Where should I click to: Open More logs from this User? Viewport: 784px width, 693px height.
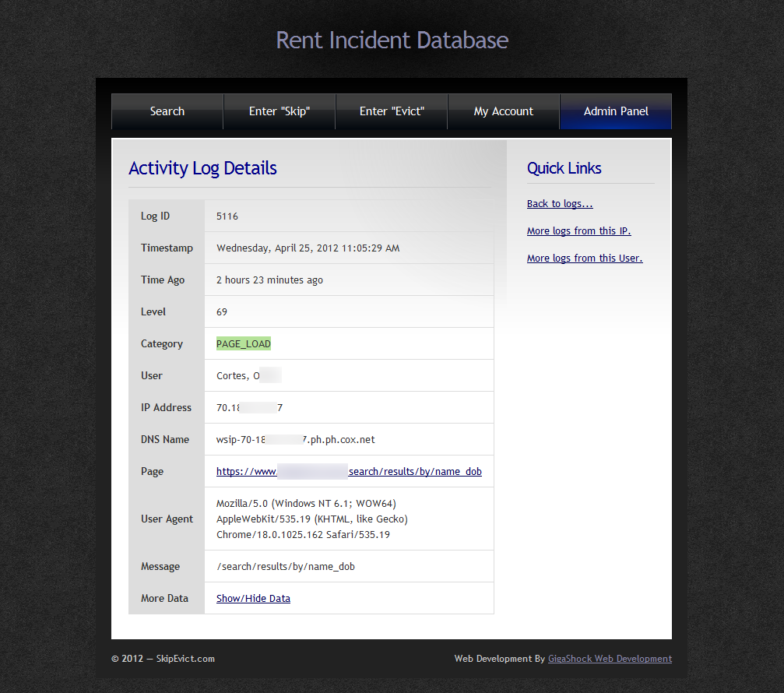point(585,258)
